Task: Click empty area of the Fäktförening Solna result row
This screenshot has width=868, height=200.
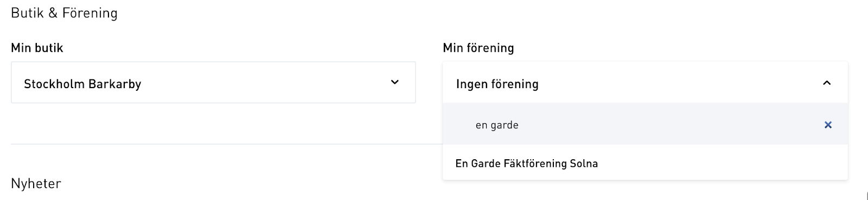Action: tap(722, 164)
